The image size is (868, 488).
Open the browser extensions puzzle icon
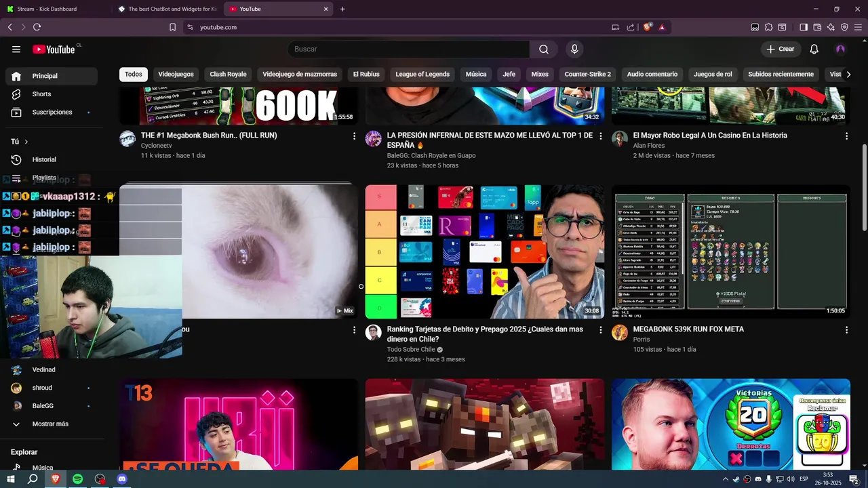coord(768,27)
